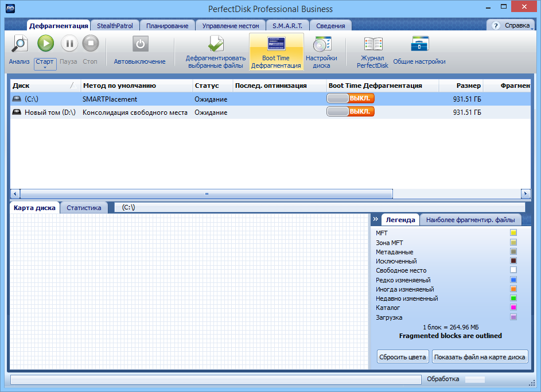Sort by the Диск column header
Image resolution: width=541 pixels, height=392 pixels.
click(45, 86)
